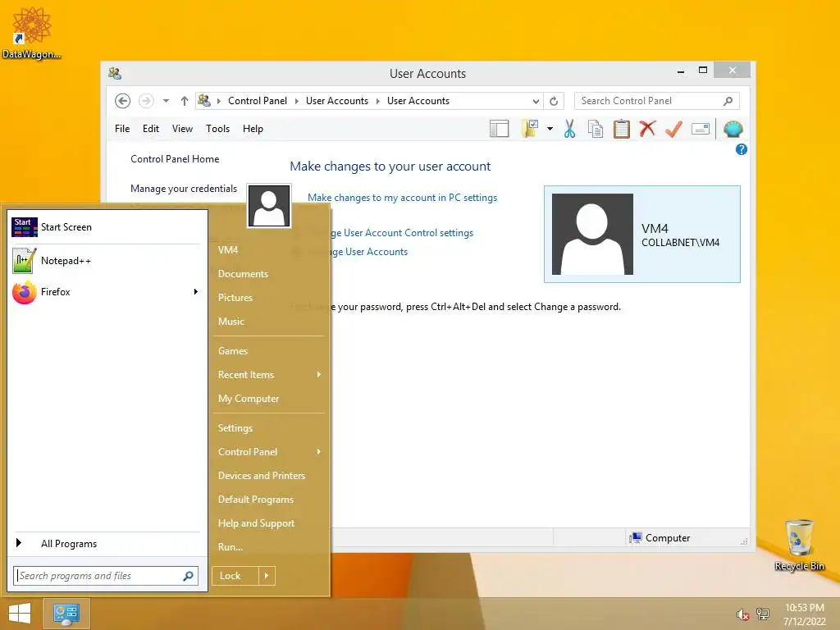Click the shell globe toolbar icon
This screenshot has height=630, width=840.
click(733, 129)
